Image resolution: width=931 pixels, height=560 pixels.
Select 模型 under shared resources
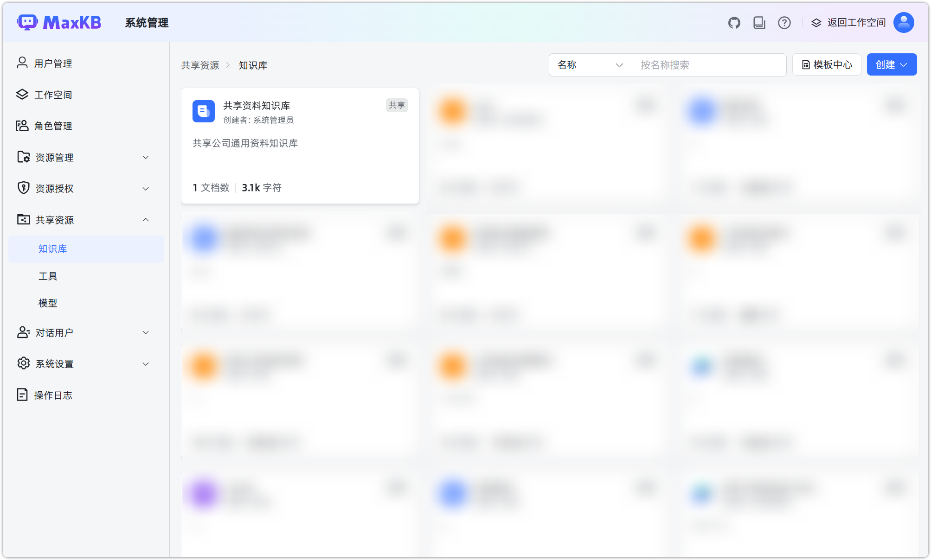[x=48, y=303]
